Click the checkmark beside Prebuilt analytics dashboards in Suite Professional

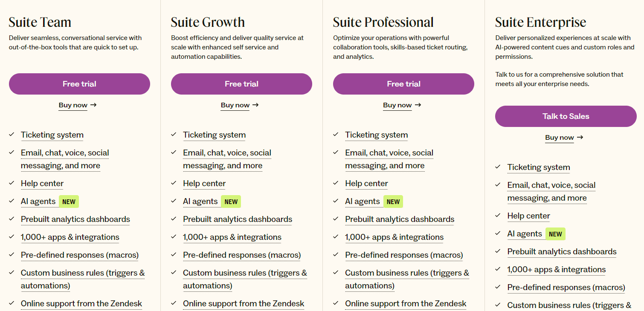336,219
